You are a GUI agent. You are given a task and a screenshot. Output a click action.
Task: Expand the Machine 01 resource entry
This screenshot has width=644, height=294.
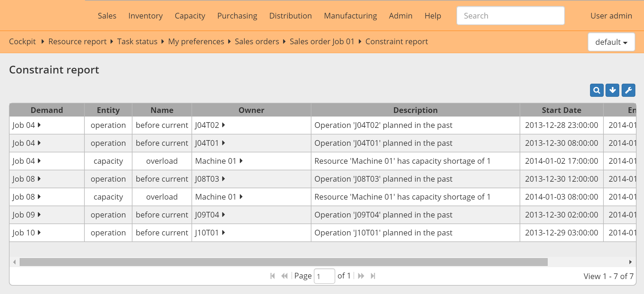(241, 161)
